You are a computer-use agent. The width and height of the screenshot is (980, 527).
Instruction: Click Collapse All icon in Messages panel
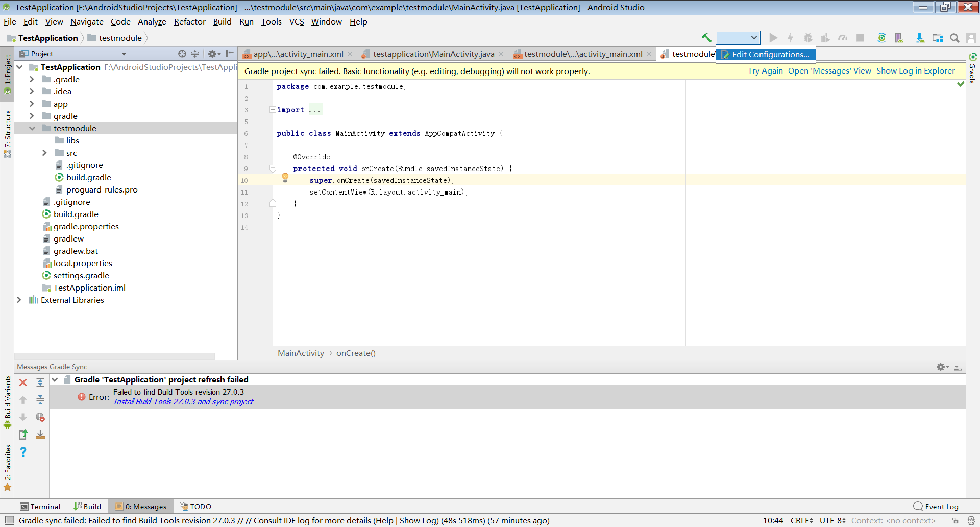tap(40, 400)
